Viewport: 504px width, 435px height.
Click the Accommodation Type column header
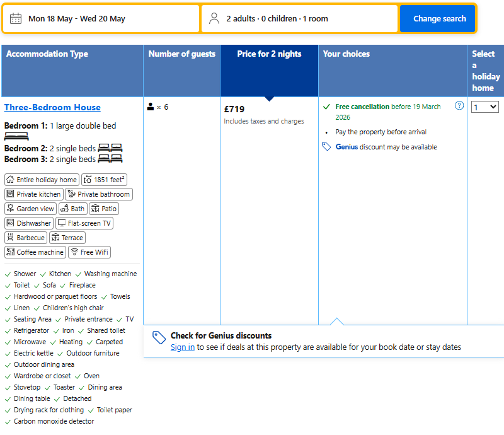(47, 54)
